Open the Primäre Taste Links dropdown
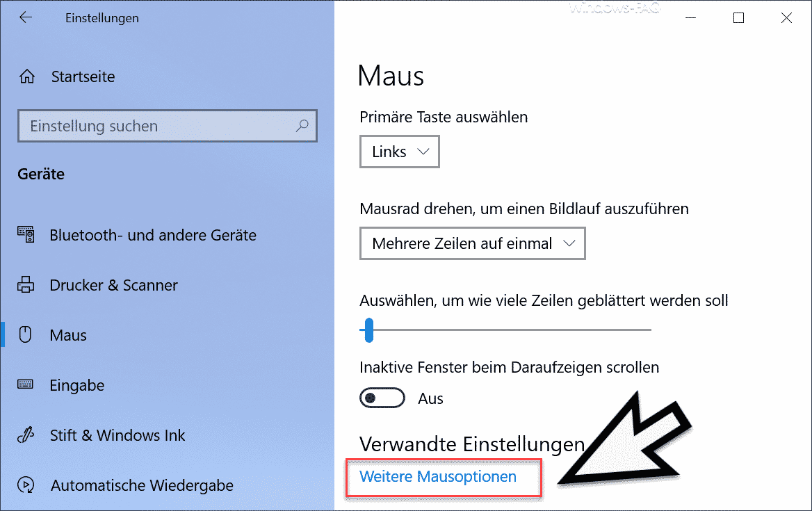Viewport: 812px width, 511px height. [x=399, y=152]
